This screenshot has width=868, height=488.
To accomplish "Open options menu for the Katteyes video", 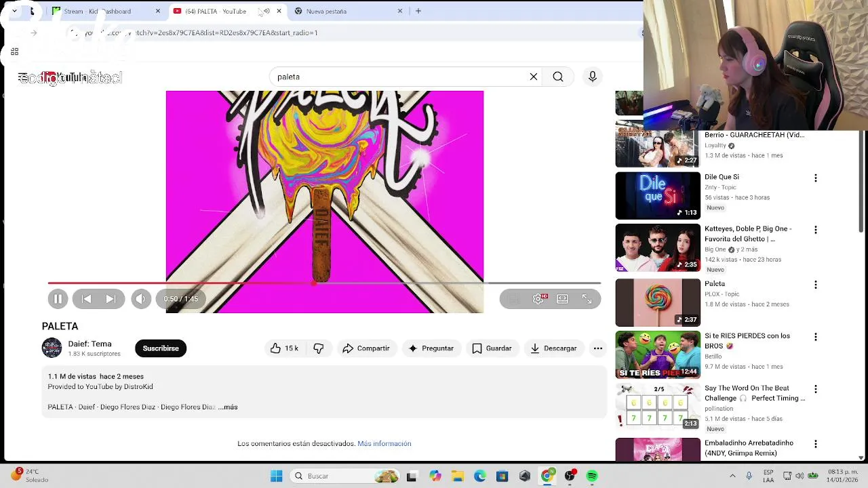I will click(x=816, y=230).
